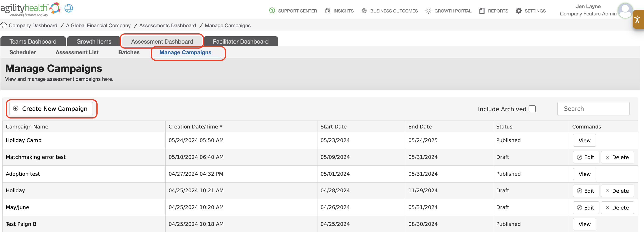Open GROWTH PORTAL link
Image resolution: width=644 pixels, height=232 pixels.
pyautogui.click(x=453, y=11)
